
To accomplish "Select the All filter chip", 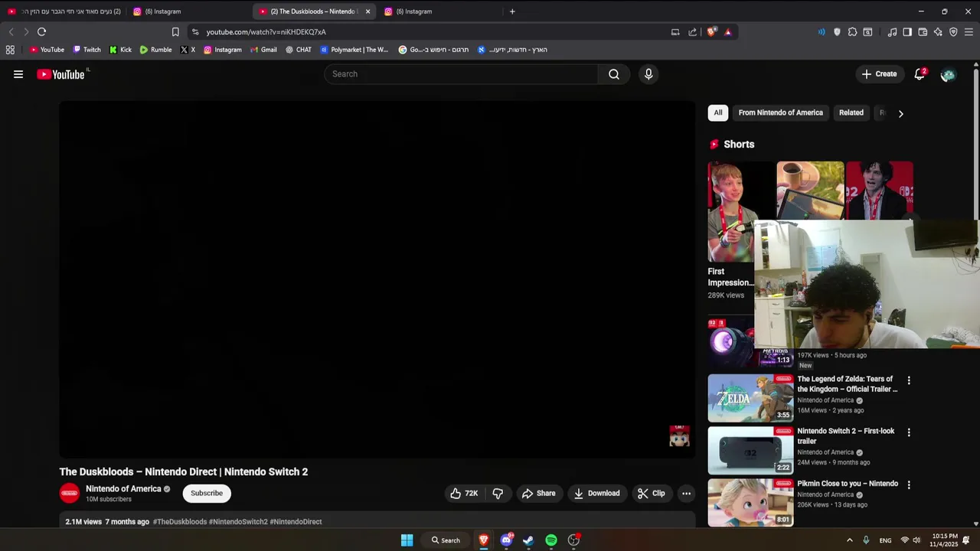I will [718, 112].
